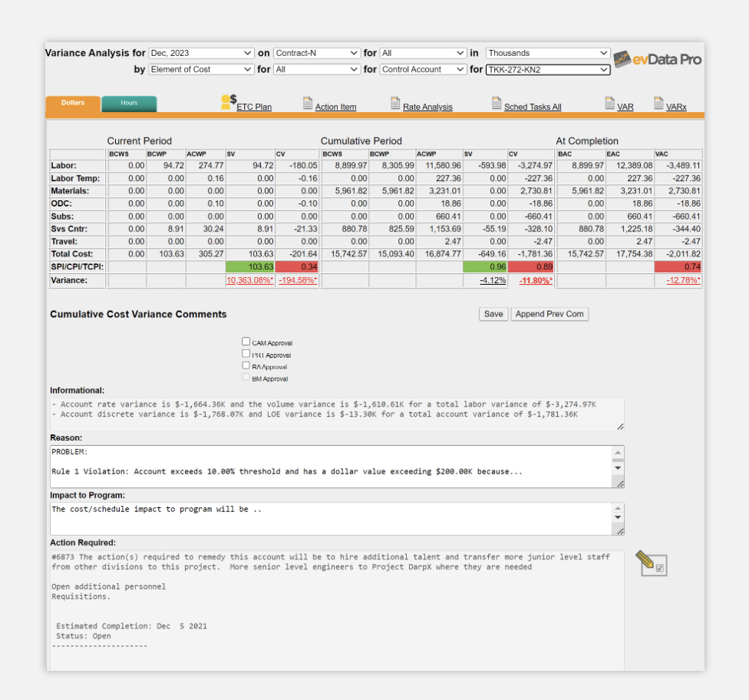This screenshot has height=700, width=749.
Task: Click into the Informational text area
Action: point(337,414)
